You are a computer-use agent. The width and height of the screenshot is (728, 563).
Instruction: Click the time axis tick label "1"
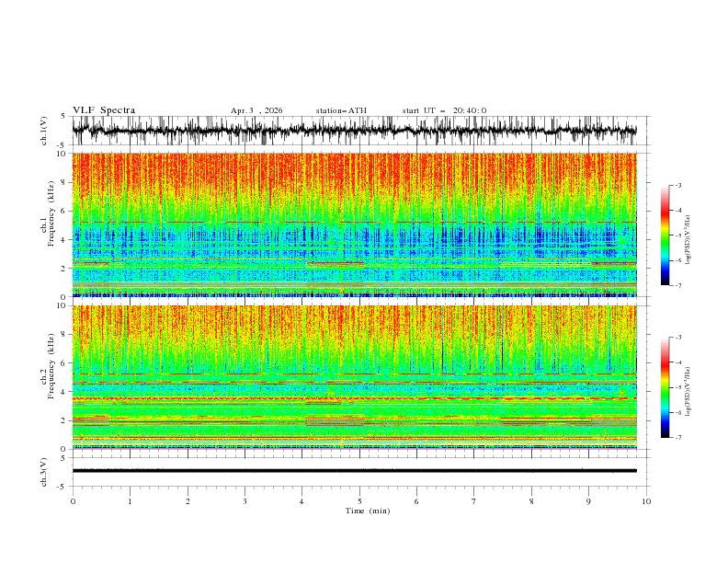tap(130, 501)
